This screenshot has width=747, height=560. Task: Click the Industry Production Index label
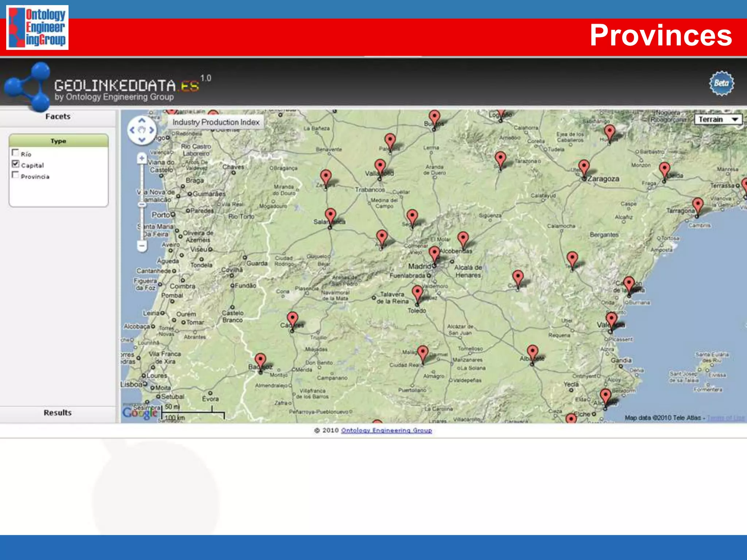click(x=216, y=122)
